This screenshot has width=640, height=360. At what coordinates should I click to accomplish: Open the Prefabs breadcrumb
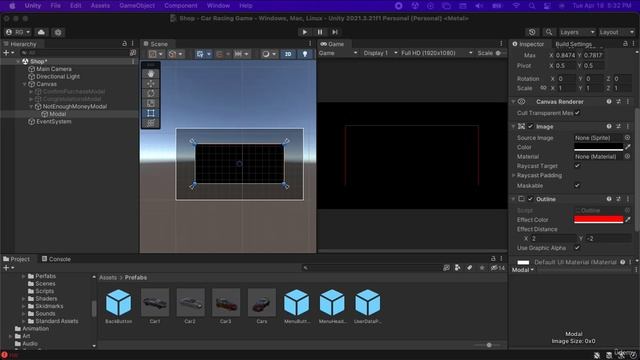coord(136,278)
